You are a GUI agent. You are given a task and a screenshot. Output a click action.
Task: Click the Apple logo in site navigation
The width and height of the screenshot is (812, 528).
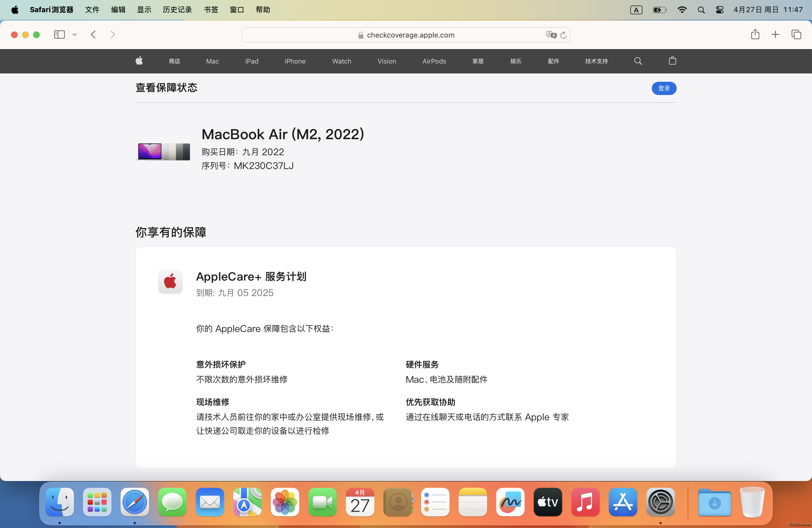tap(139, 61)
